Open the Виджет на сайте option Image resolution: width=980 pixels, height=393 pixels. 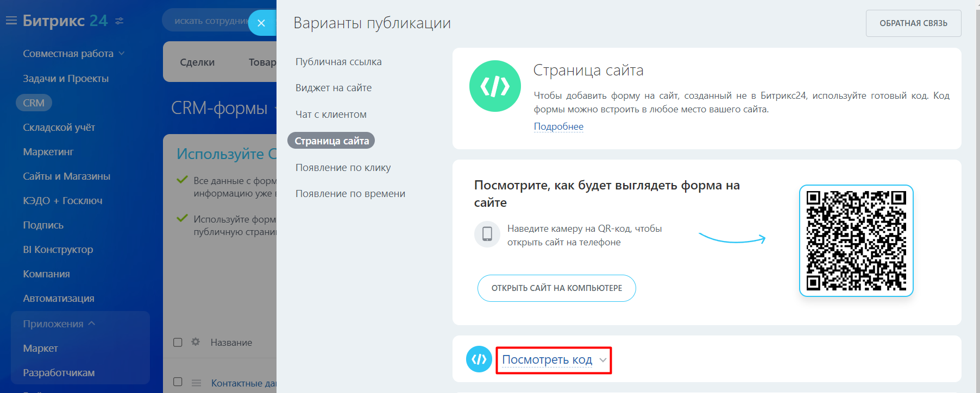click(333, 88)
